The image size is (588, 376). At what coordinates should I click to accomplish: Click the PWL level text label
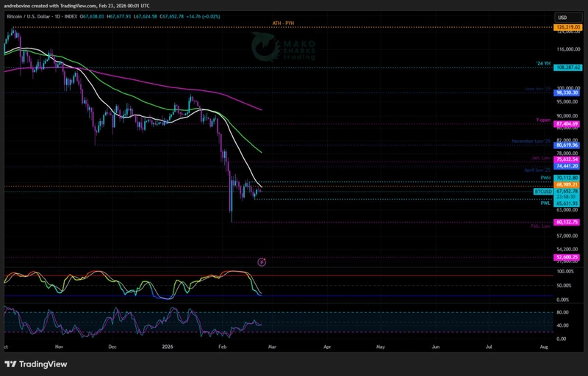(546, 203)
